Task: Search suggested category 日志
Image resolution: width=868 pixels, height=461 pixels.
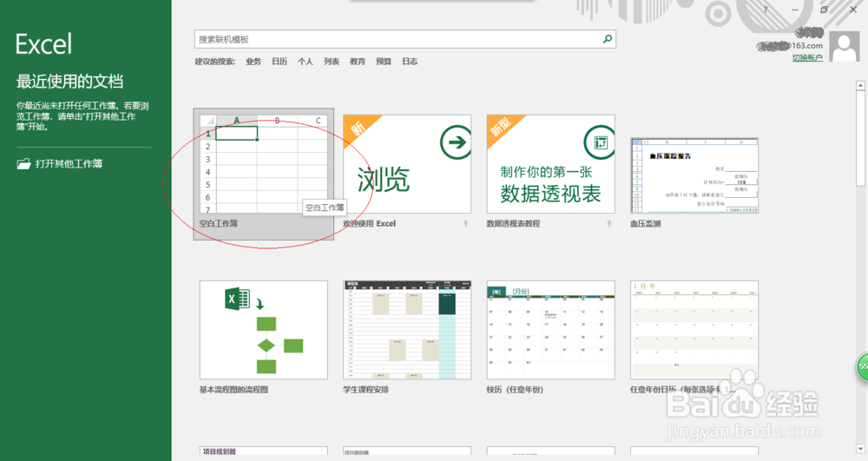Action: 410,62
